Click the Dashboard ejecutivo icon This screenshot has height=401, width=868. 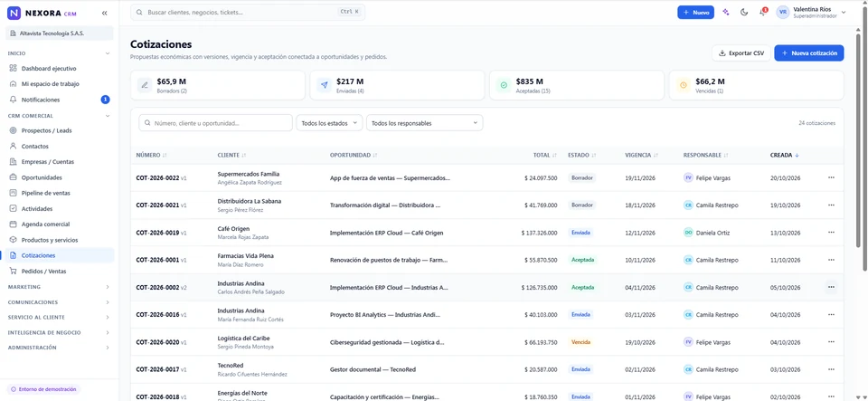[x=14, y=69]
